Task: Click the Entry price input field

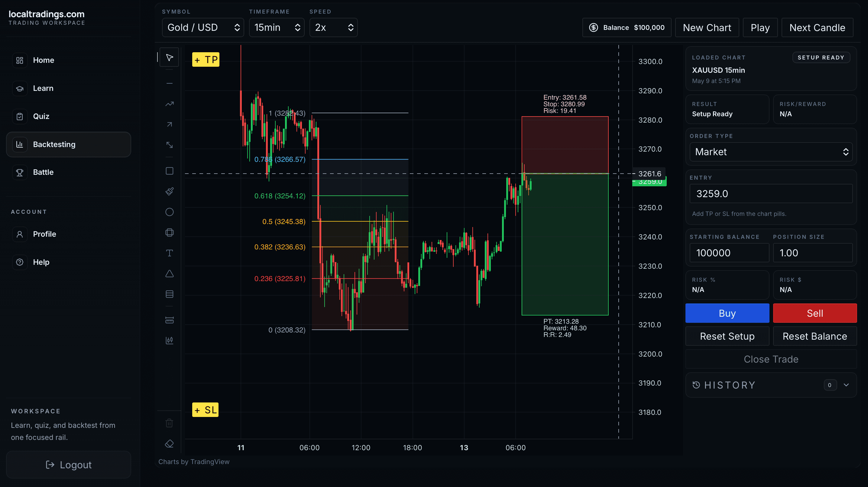Action: (771, 194)
